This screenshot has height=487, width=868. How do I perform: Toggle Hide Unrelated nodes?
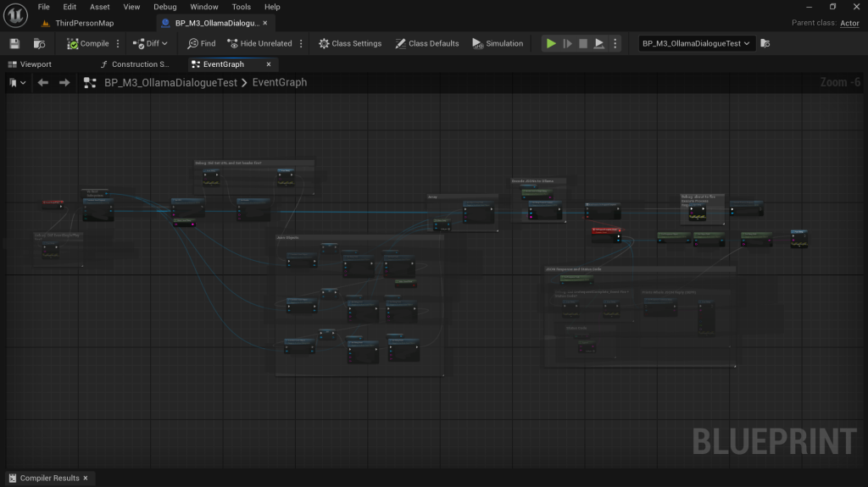click(x=259, y=43)
